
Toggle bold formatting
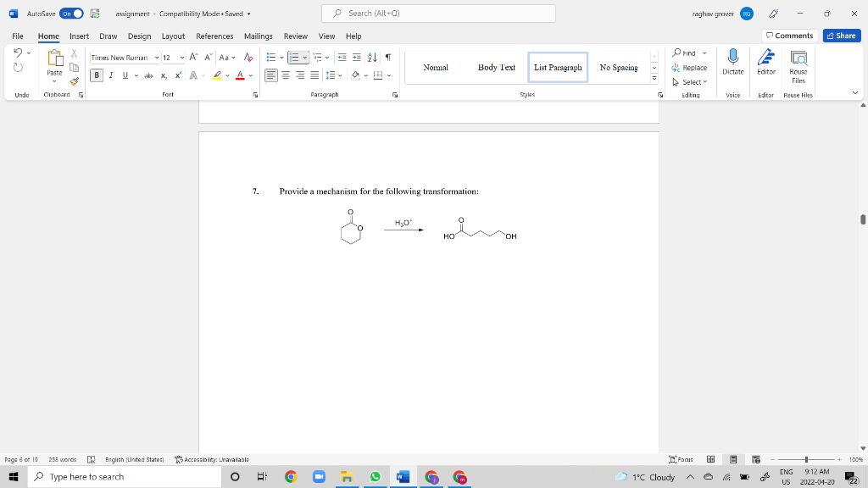pyautogui.click(x=97, y=75)
